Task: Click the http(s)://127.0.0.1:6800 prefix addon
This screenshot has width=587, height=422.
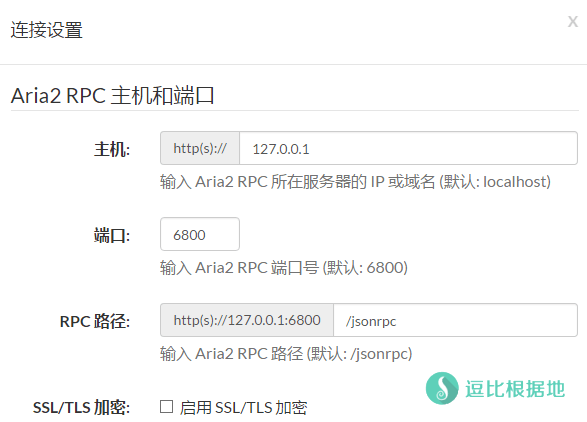Action: click(x=247, y=320)
